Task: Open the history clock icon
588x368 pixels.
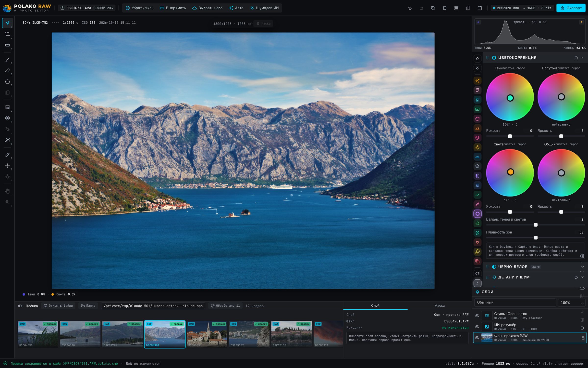Action: [x=433, y=8]
